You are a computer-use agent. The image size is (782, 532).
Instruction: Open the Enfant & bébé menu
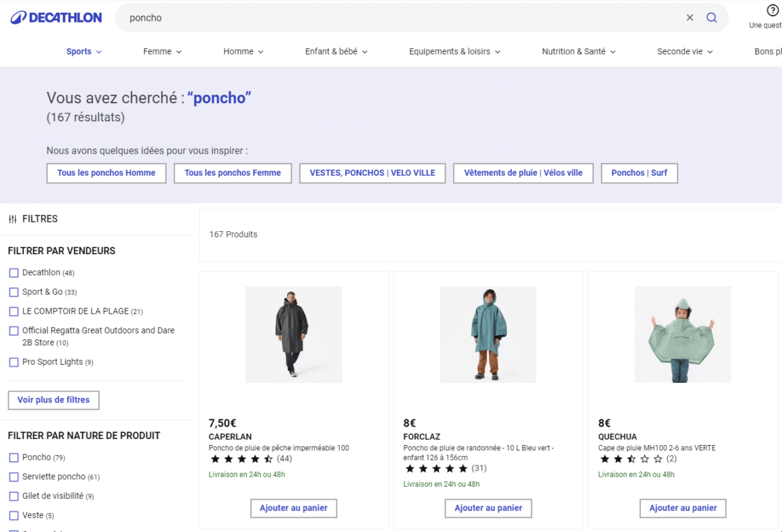(x=336, y=52)
